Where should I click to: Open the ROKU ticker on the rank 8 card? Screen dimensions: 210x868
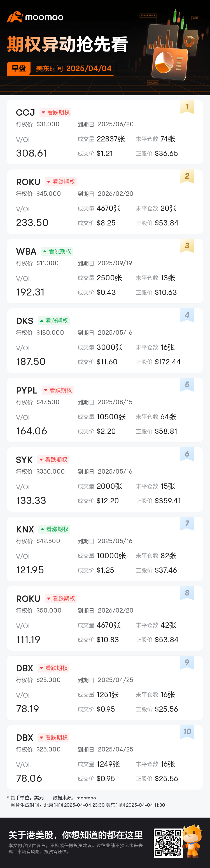pyautogui.click(x=28, y=599)
